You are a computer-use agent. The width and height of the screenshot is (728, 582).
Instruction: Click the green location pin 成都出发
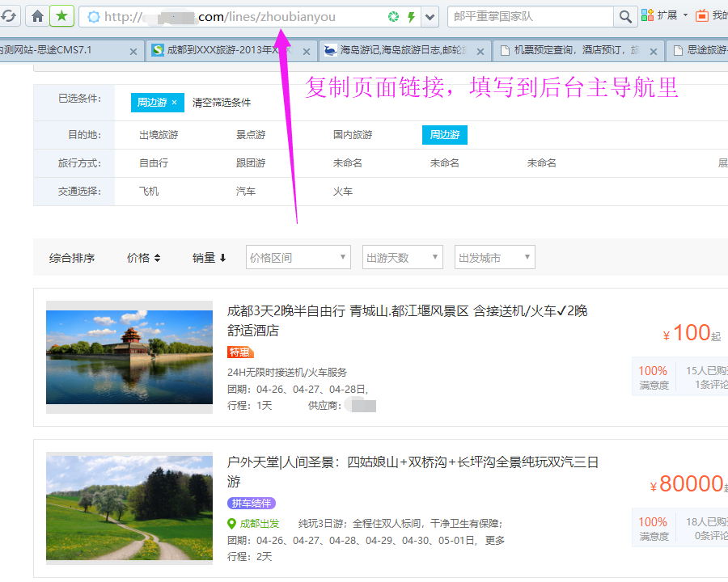232,524
